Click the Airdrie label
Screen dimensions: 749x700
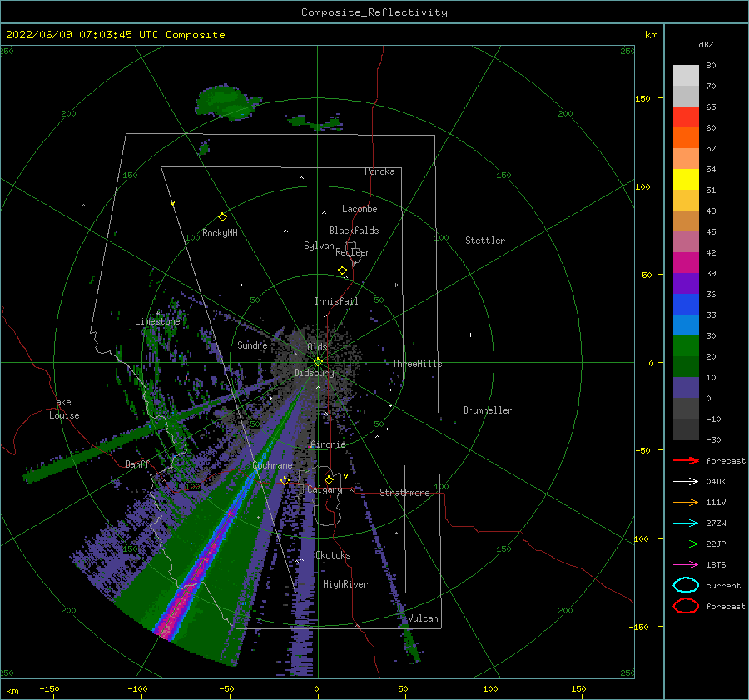tap(328, 444)
